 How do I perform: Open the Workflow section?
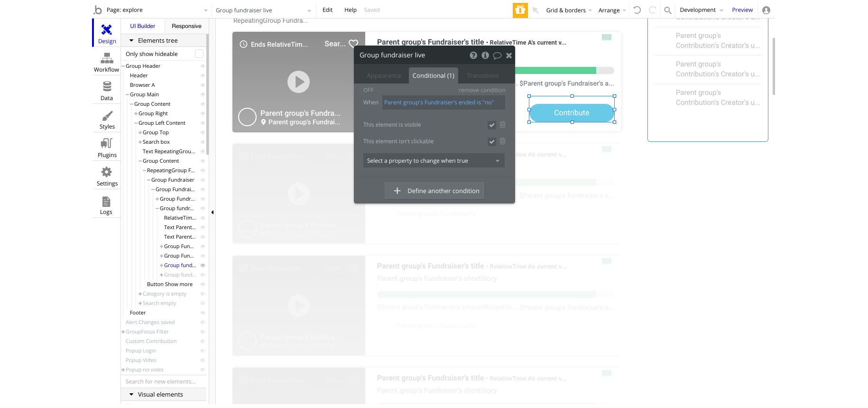[x=107, y=62]
